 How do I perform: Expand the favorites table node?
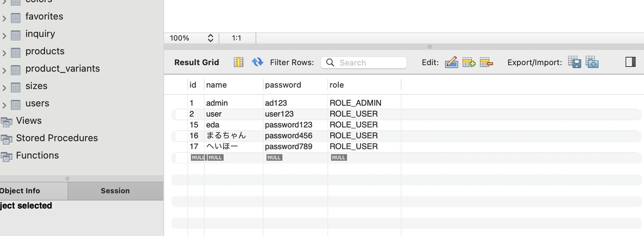[4, 18]
